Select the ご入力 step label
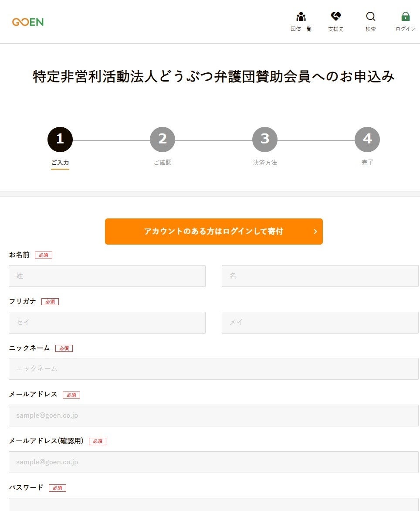420x511 pixels. (60, 163)
